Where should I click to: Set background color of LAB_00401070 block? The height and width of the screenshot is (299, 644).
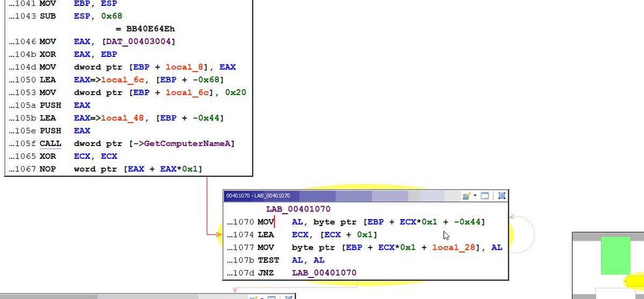[x=466, y=196]
